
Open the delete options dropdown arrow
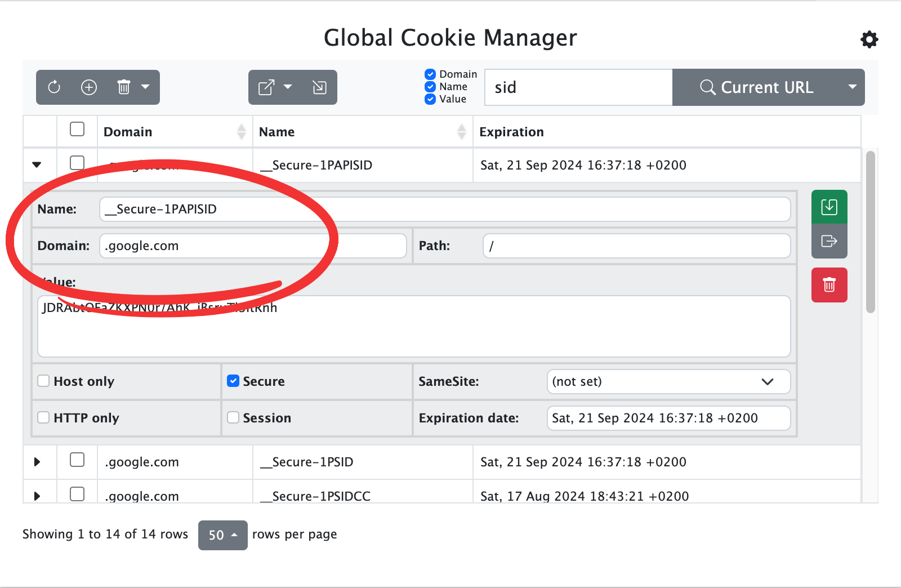145,87
